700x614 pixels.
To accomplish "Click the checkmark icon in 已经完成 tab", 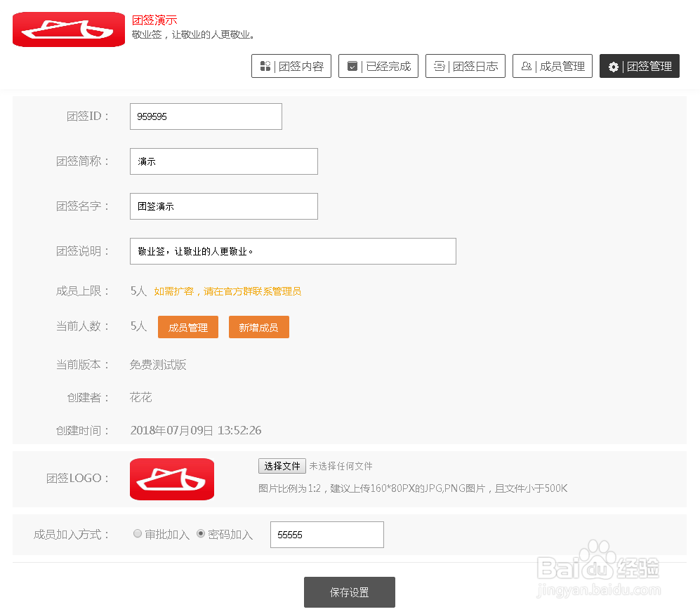I will [352, 66].
